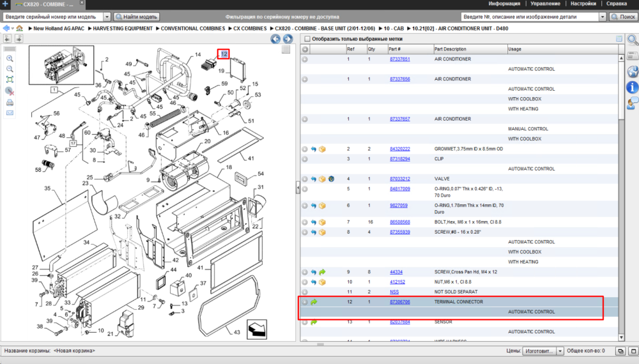Open the prices dropdown at bottom

click(x=560, y=351)
